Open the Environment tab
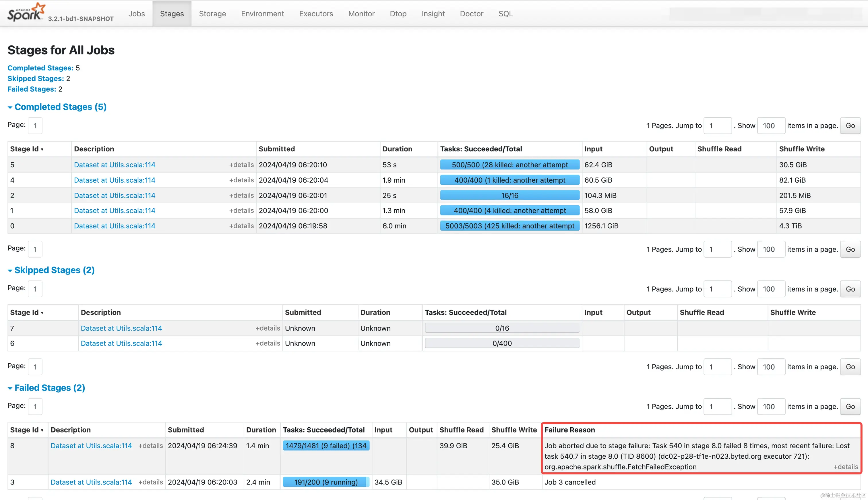 click(x=262, y=14)
